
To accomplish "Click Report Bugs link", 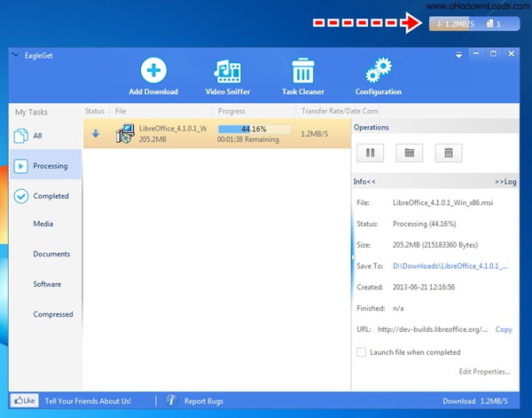I will [x=204, y=401].
